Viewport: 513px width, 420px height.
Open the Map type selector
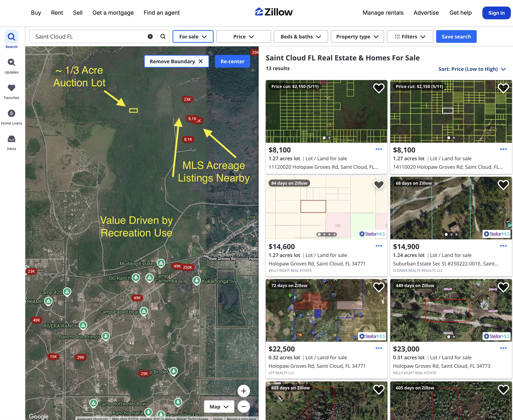pos(219,406)
